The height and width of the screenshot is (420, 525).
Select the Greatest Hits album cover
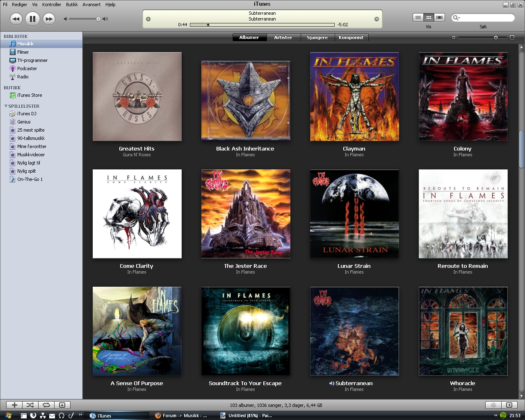click(137, 96)
